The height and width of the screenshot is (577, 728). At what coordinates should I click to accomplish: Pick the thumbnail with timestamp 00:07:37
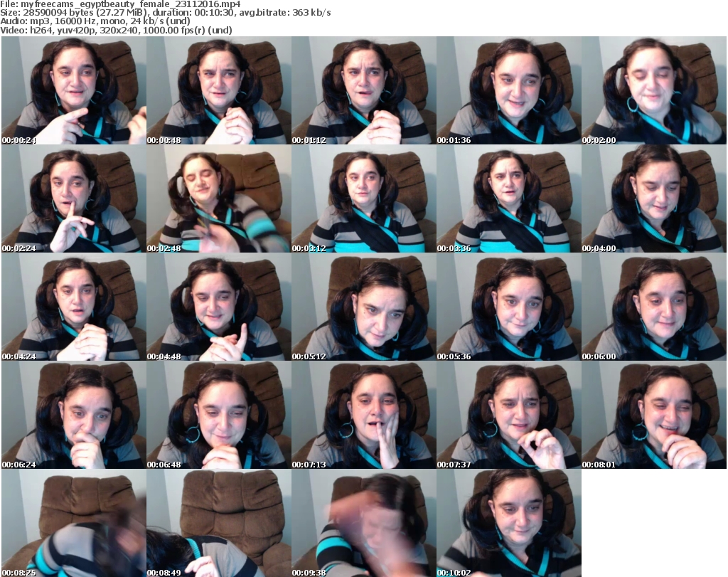[x=509, y=415]
